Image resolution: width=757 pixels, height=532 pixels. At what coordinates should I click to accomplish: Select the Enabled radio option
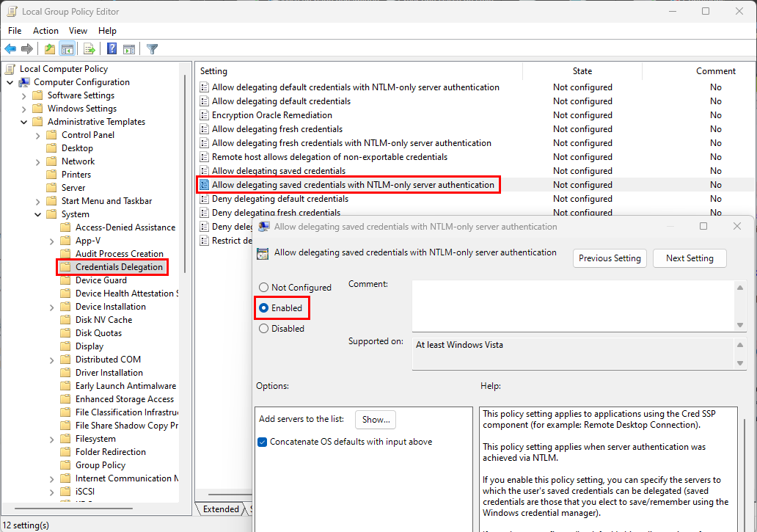(x=263, y=308)
